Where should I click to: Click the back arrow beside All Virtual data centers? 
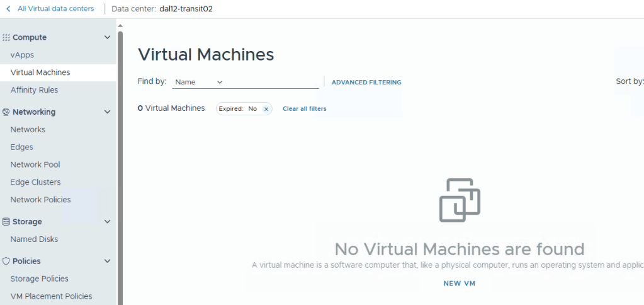click(8, 9)
